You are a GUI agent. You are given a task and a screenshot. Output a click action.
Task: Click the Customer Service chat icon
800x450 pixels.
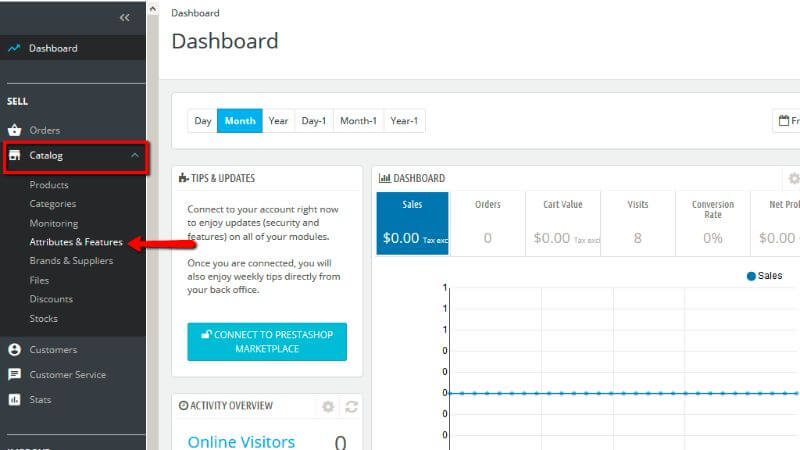click(14, 374)
